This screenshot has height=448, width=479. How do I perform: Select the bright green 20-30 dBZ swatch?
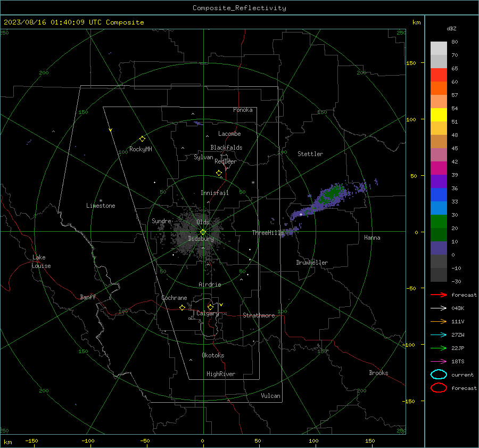pyautogui.click(x=439, y=221)
